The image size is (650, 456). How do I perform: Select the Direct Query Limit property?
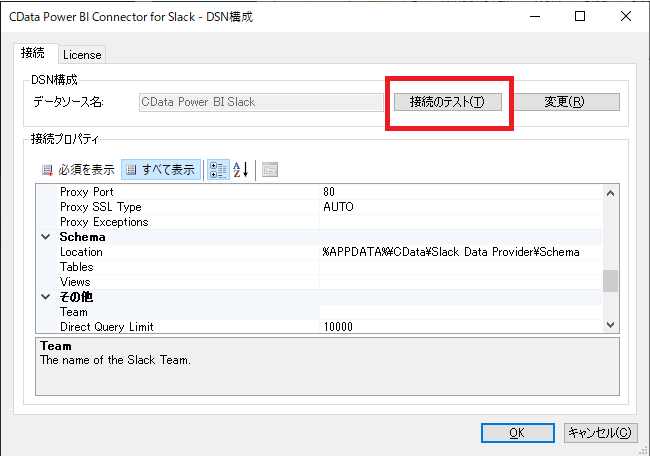tap(319, 327)
